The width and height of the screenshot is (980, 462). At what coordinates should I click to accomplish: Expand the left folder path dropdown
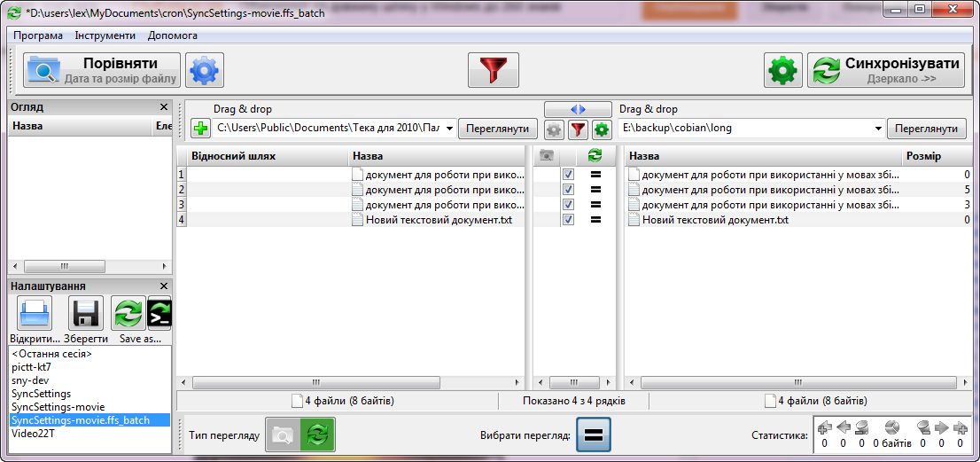tap(449, 129)
